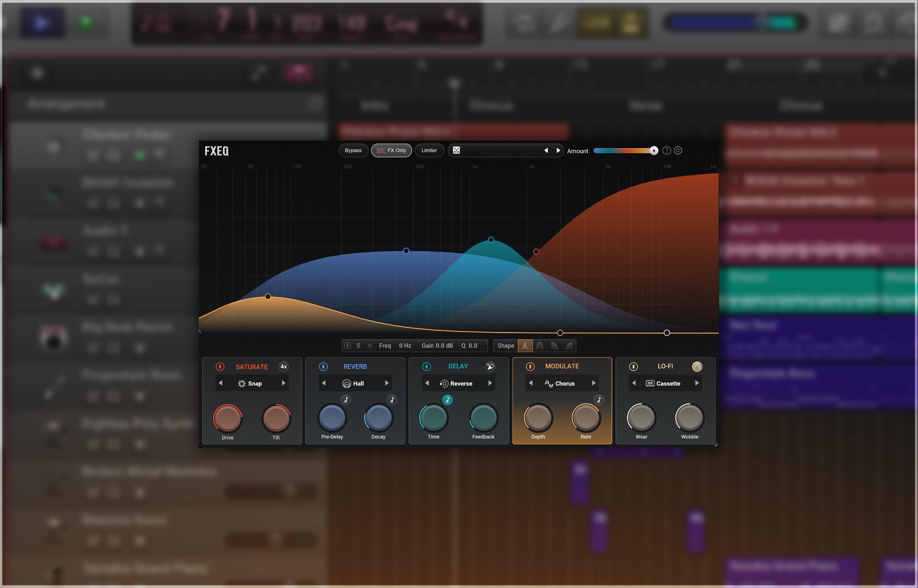Toggle tempo sync note for Reverb Decay
This screenshot has height=588, width=918.
392,400
